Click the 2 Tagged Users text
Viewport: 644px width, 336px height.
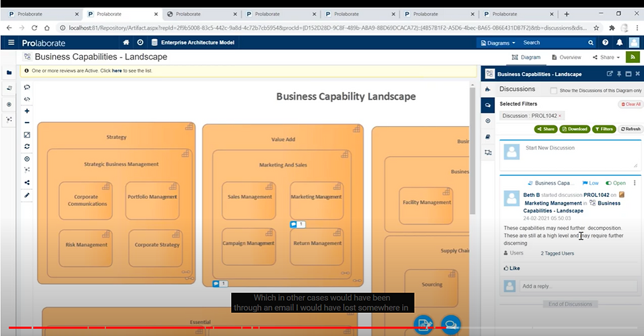coord(557,253)
